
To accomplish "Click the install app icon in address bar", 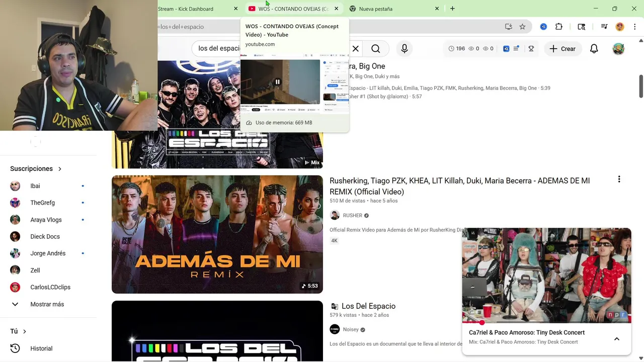I will pos(509,27).
